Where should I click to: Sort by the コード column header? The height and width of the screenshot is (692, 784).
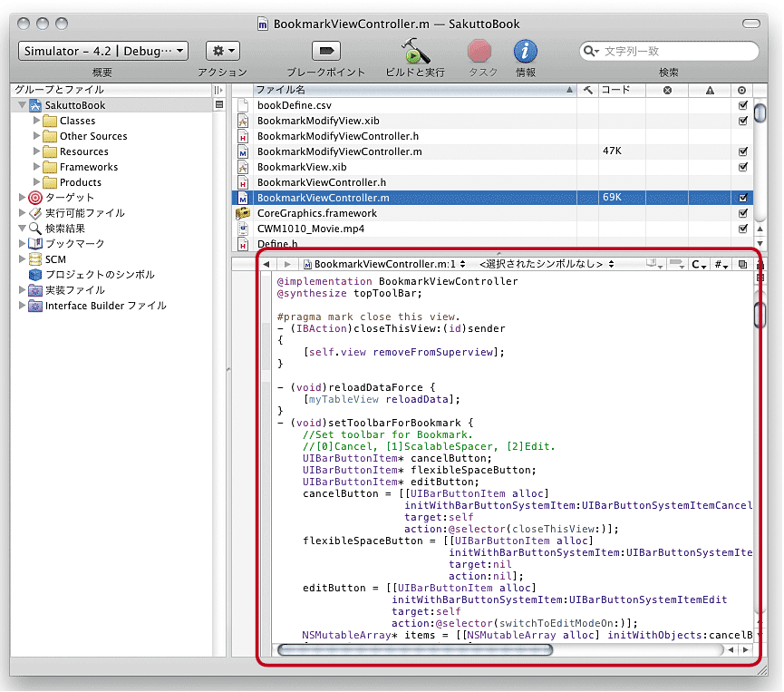622,90
